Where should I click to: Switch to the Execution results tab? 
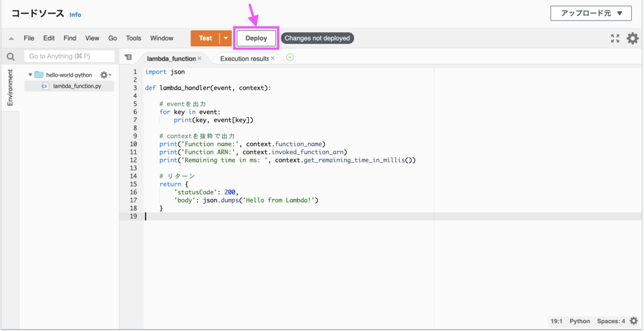(244, 59)
